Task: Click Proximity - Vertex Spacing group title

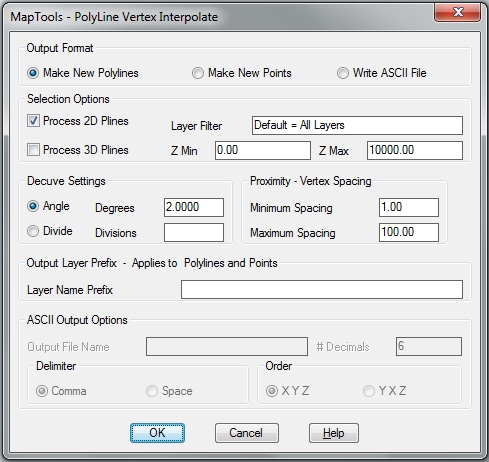Action: (311, 181)
